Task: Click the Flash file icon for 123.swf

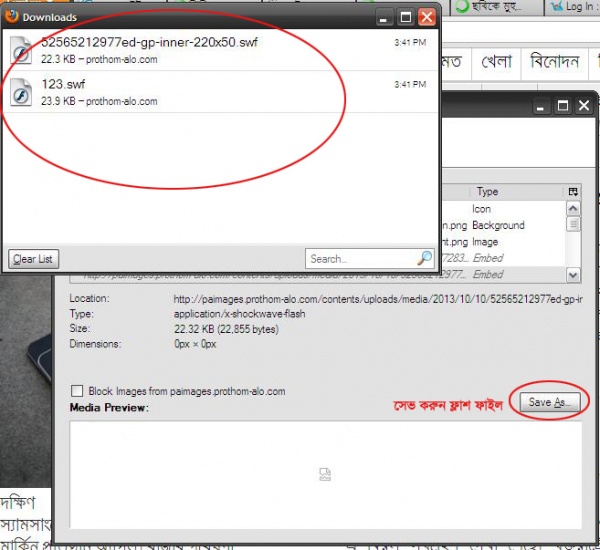Action: pos(21,92)
